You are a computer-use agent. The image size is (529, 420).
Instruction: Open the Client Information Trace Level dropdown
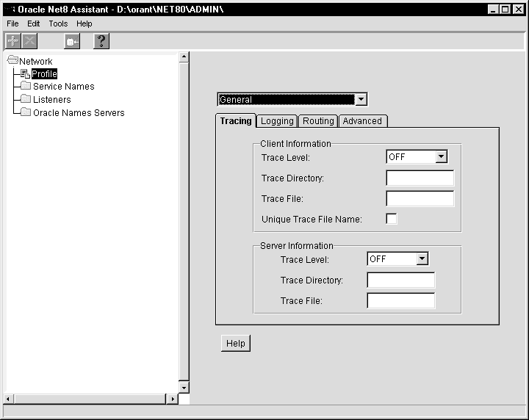point(441,156)
